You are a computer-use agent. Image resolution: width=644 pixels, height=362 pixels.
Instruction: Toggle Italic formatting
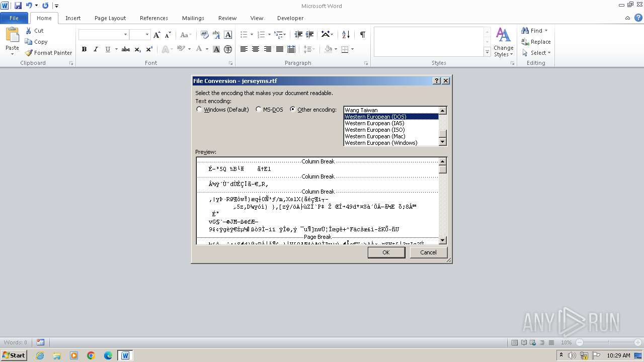coord(96,49)
